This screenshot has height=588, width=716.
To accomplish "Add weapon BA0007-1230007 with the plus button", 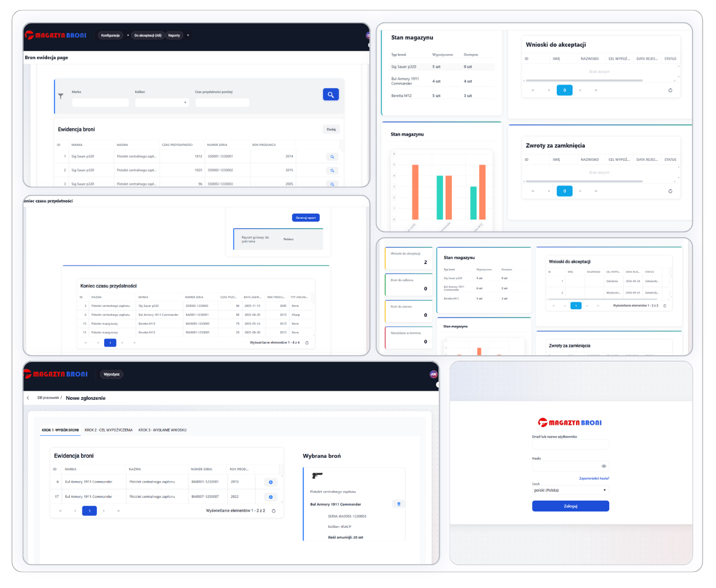I will 271,497.
